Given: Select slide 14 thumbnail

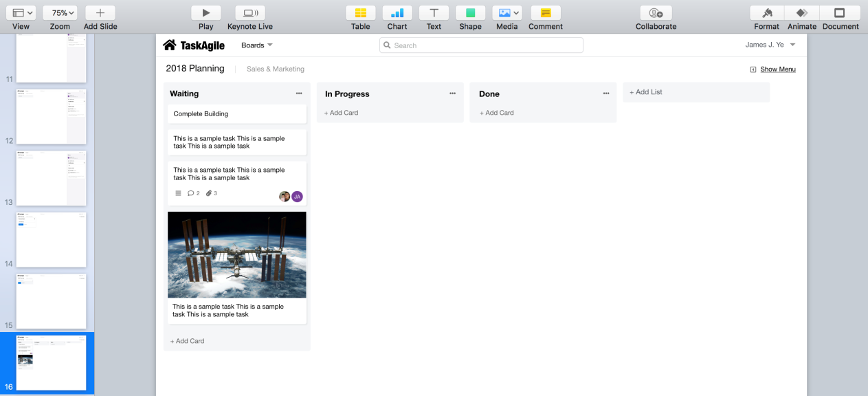Looking at the screenshot, I should 52,239.
